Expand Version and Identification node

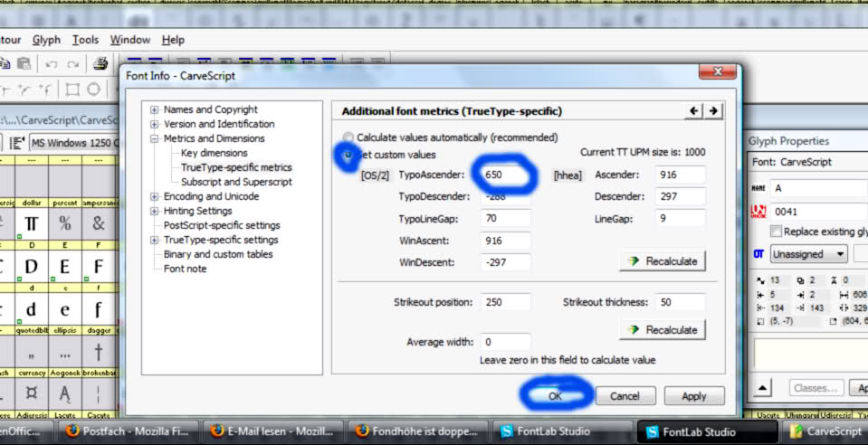[x=155, y=124]
